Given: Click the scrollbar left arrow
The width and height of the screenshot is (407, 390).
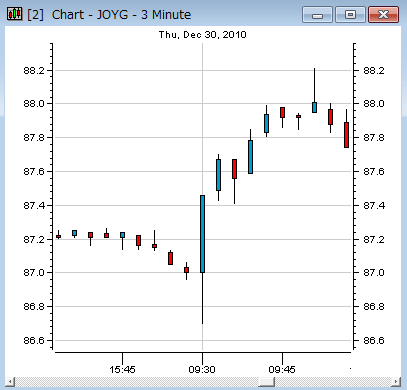Looking at the screenshot, I should 10,382.
